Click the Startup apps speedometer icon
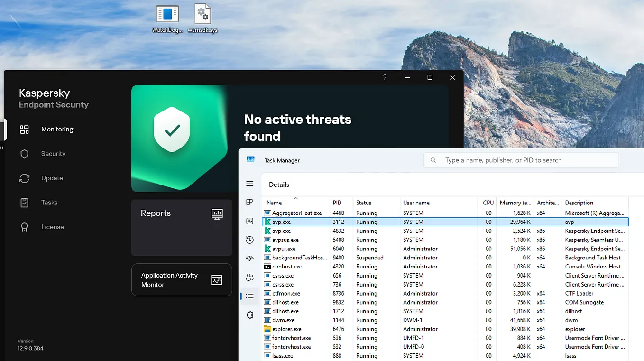Viewport: 644px width, 361px height. (249, 258)
